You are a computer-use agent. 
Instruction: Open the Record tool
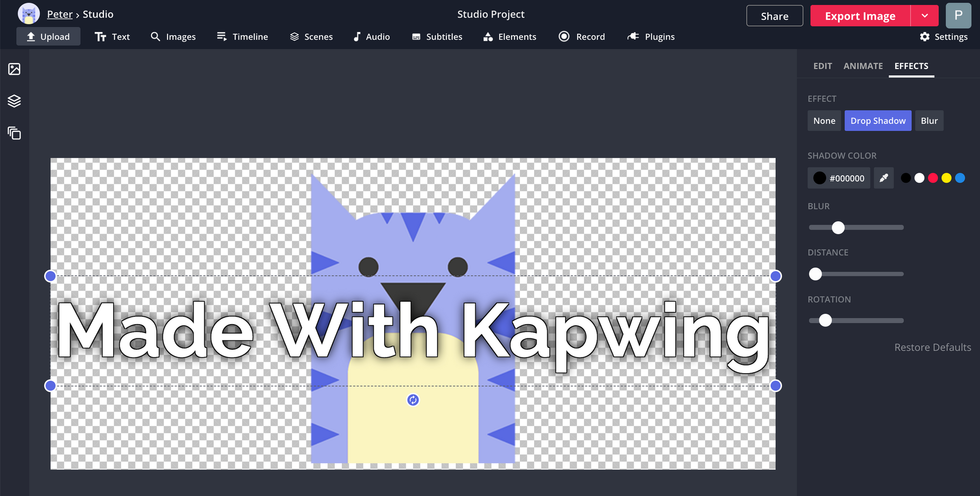click(x=582, y=37)
